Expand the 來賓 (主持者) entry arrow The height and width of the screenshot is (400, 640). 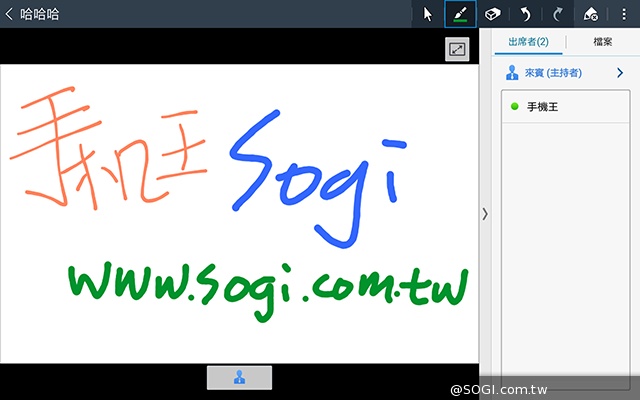[x=620, y=73]
